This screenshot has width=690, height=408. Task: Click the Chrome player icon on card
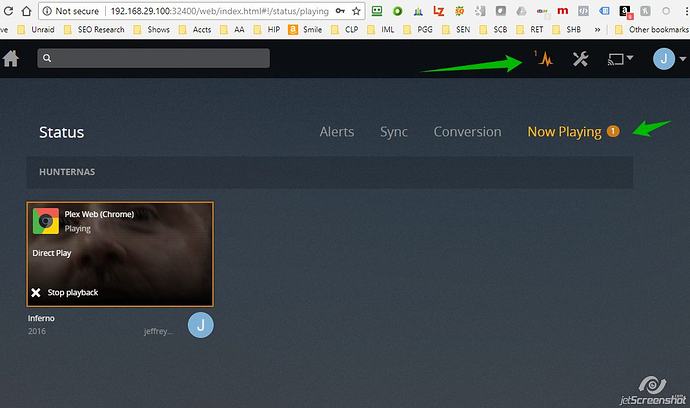pyautogui.click(x=46, y=221)
